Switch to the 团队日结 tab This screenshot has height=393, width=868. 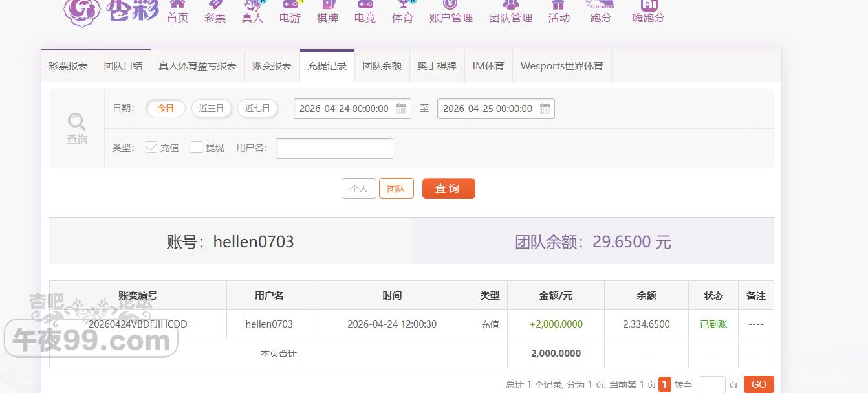tap(124, 66)
